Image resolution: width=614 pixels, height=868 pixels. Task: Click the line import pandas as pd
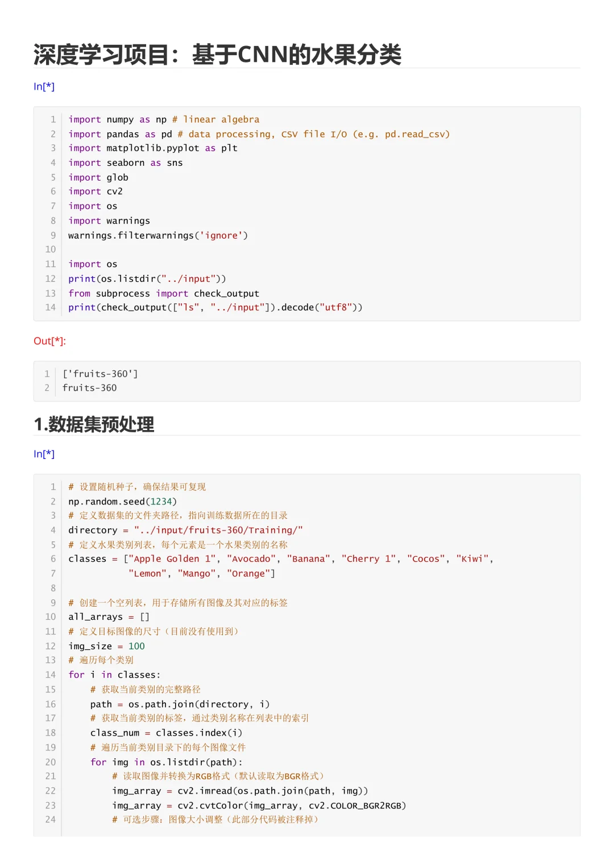259,134
